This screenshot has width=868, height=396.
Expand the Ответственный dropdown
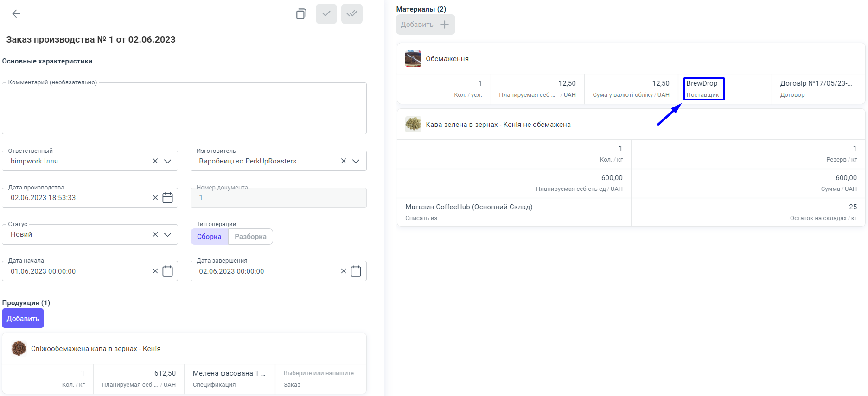tap(168, 161)
